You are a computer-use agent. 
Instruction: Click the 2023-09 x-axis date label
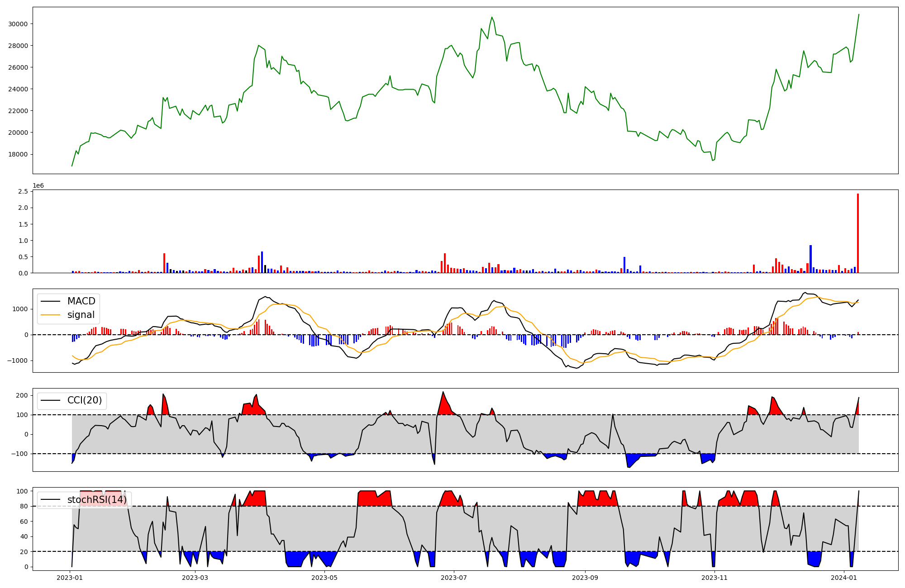coord(585,578)
